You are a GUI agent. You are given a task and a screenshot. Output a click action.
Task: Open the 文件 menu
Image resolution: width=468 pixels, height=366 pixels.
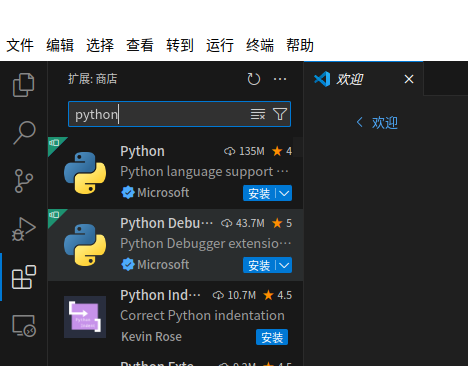tap(20, 45)
